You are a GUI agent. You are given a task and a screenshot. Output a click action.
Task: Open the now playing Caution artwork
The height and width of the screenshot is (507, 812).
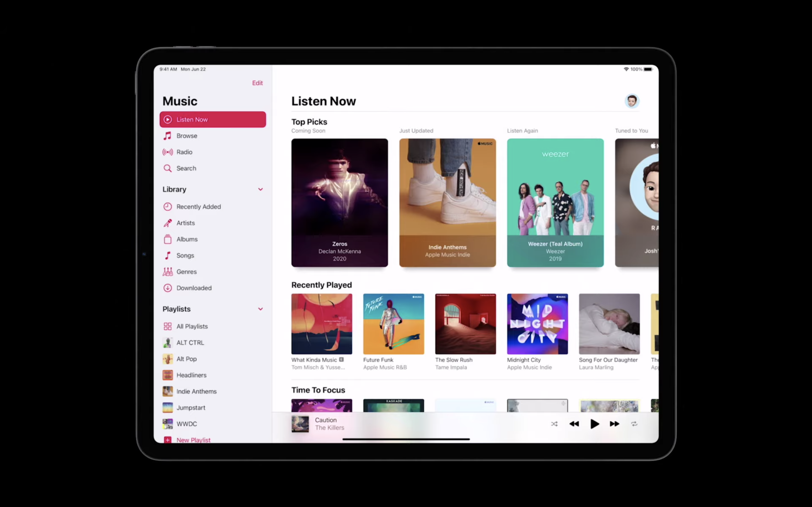pos(300,424)
